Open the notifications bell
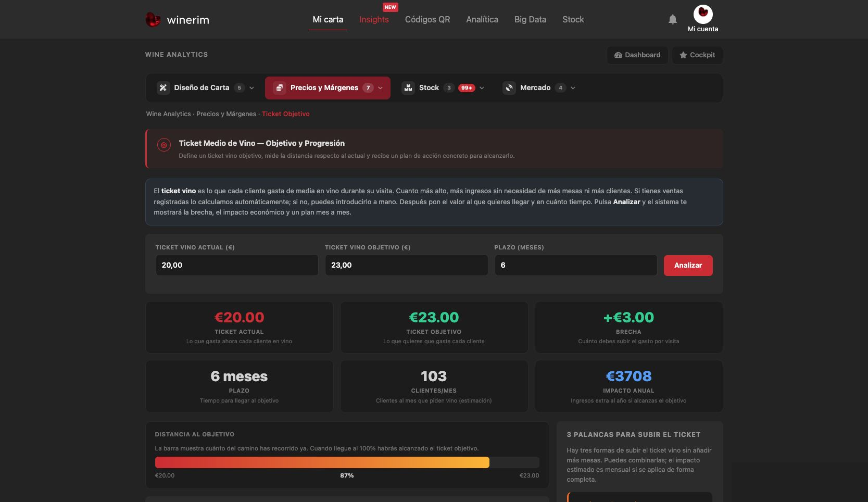 673,20
